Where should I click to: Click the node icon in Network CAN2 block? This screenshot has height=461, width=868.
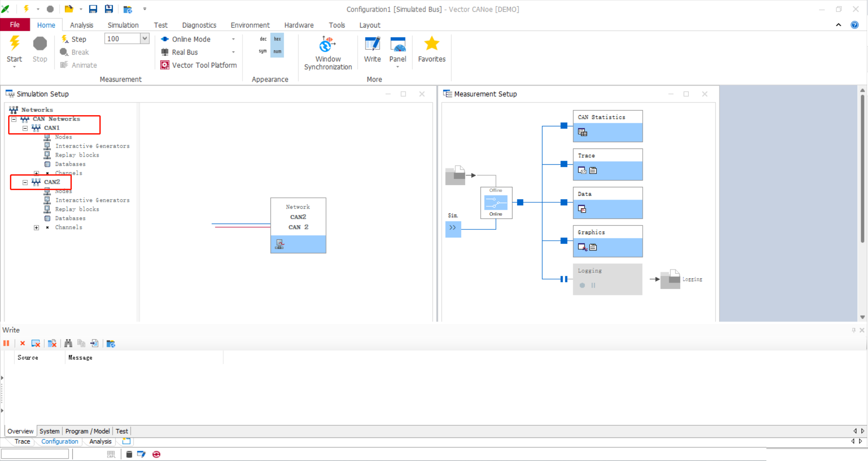(x=280, y=244)
